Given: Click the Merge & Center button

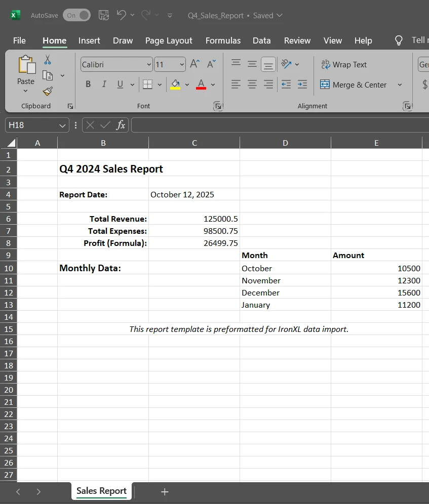Looking at the screenshot, I should tap(354, 85).
